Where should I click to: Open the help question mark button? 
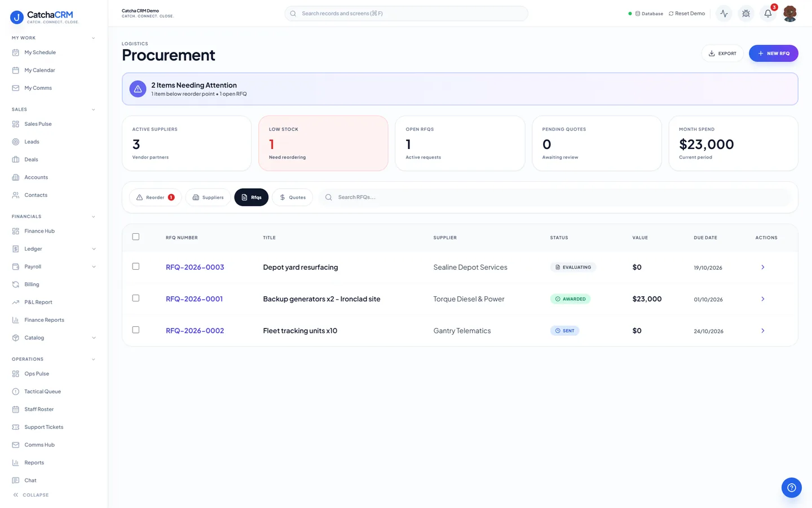click(x=792, y=488)
